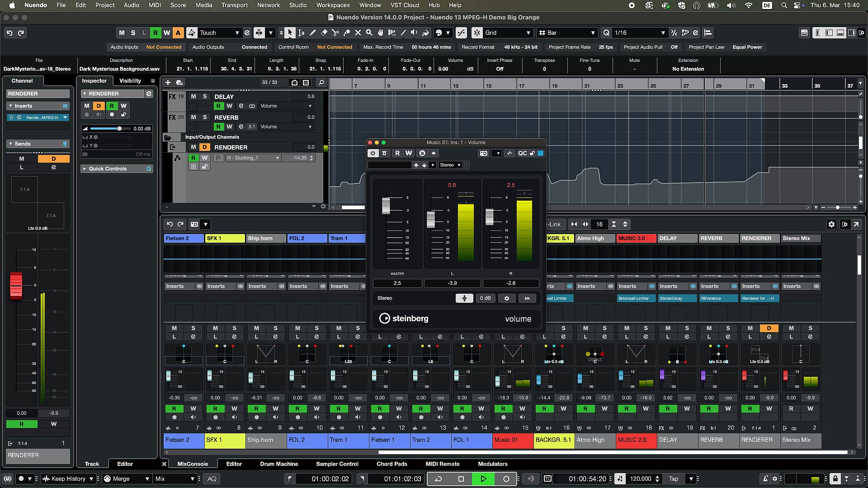Open MixConsole settings gear icon
Screen dimensions: 868x488
tap(831, 224)
